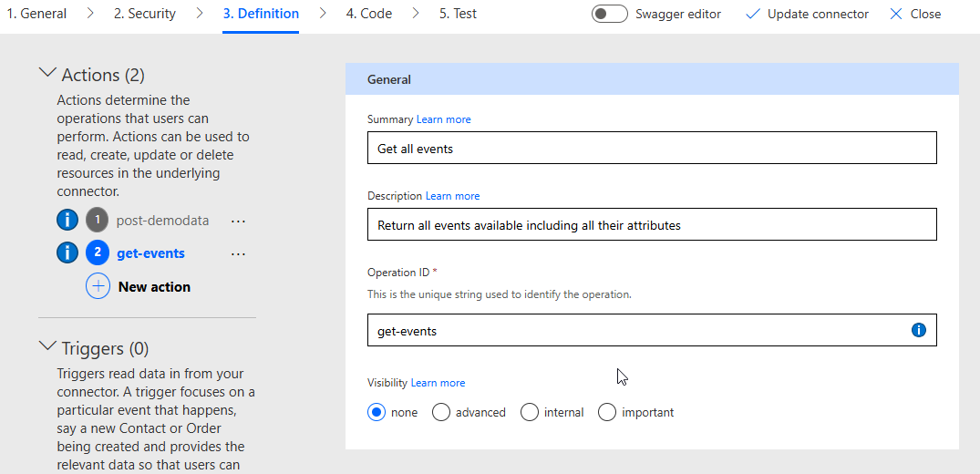Collapse the Actions (2) section
Image resolution: width=980 pixels, height=474 pixels.
coord(46,73)
